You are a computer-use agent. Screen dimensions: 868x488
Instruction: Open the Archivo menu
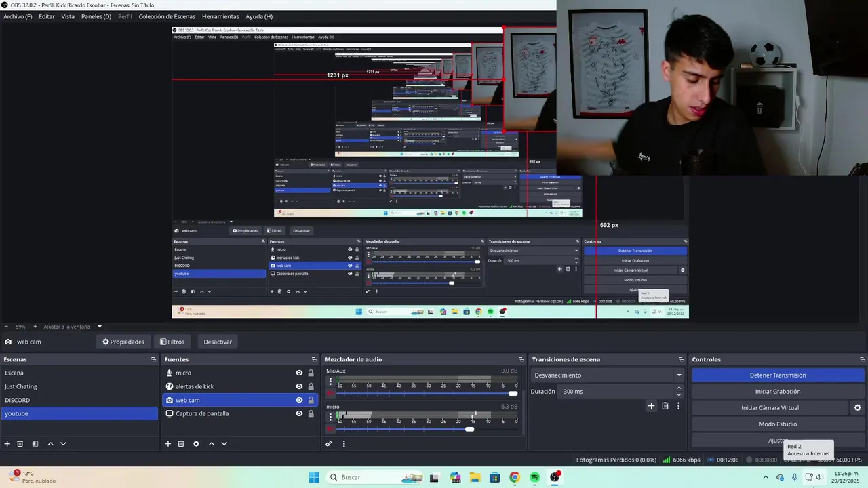tap(18, 16)
